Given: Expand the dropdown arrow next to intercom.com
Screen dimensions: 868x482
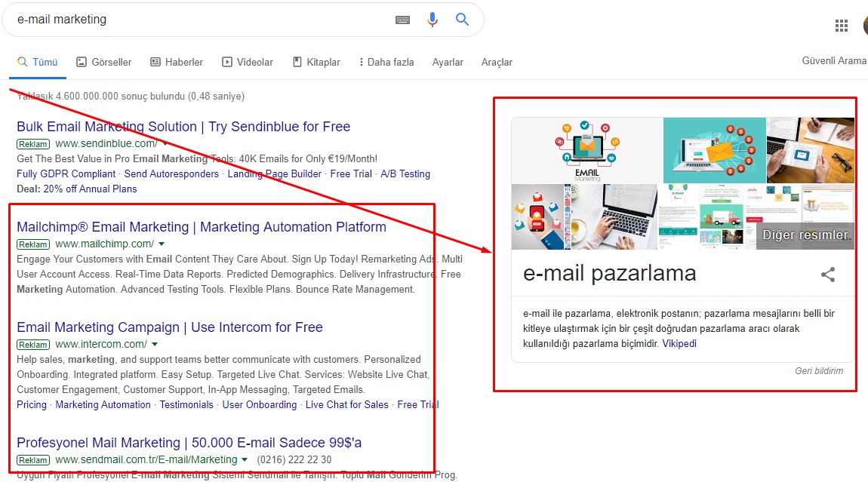Looking at the screenshot, I should [x=154, y=344].
